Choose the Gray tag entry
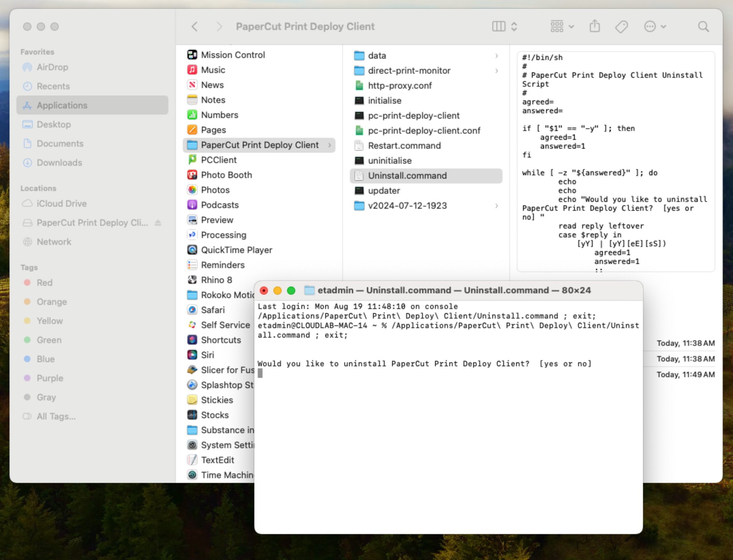The width and height of the screenshot is (733, 560). pos(92,397)
